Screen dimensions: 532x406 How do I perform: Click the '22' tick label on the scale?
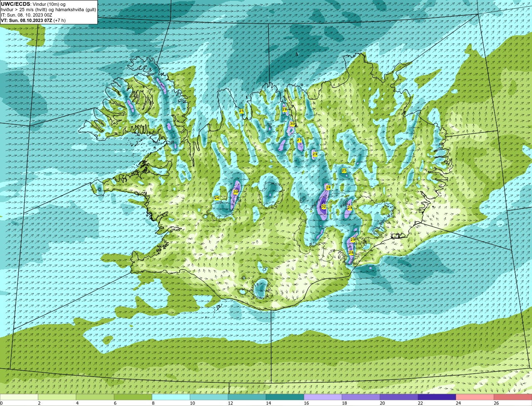point(420,403)
